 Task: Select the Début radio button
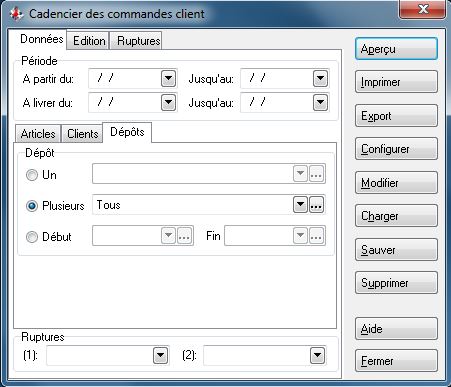pyautogui.click(x=32, y=237)
